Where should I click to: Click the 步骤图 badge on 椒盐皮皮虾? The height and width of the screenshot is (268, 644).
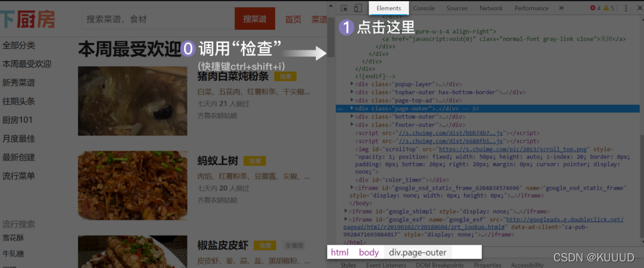(294, 246)
